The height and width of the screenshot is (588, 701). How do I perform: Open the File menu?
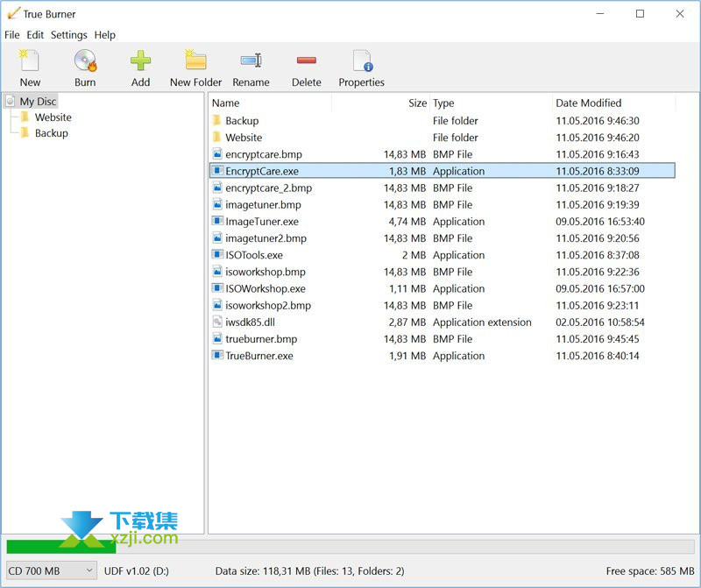coord(12,35)
